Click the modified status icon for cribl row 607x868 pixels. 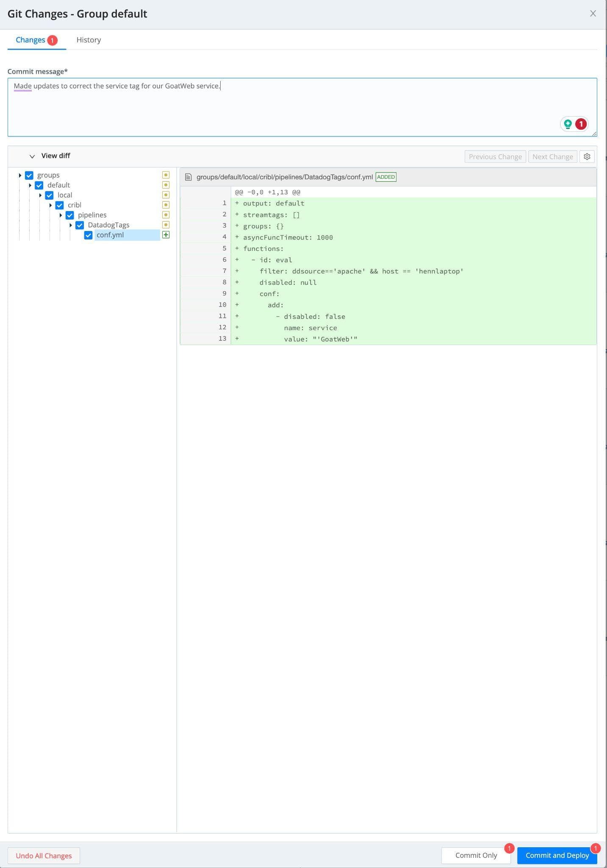click(x=166, y=205)
